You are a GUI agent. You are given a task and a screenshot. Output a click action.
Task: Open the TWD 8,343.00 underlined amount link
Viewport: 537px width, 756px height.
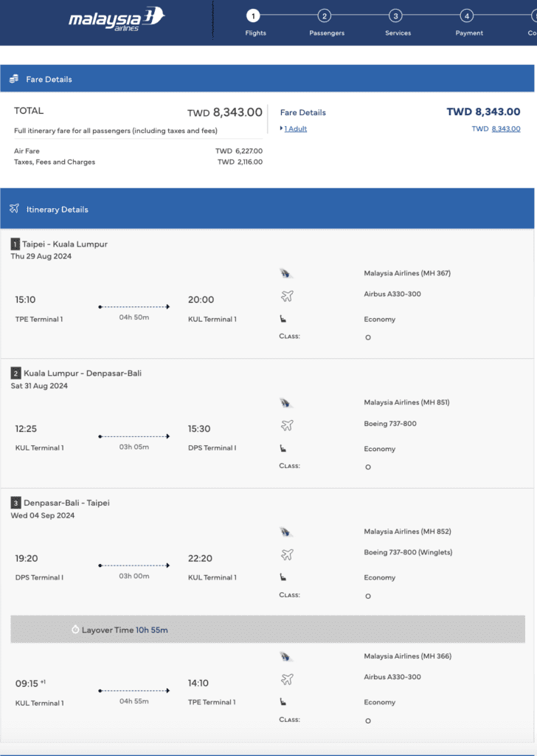pyautogui.click(x=506, y=128)
